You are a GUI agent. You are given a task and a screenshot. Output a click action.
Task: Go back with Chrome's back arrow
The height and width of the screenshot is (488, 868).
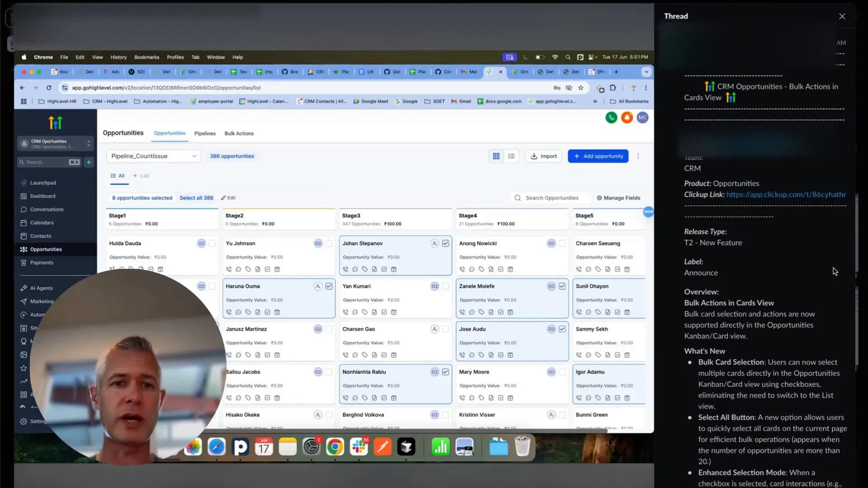pos(22,88)
